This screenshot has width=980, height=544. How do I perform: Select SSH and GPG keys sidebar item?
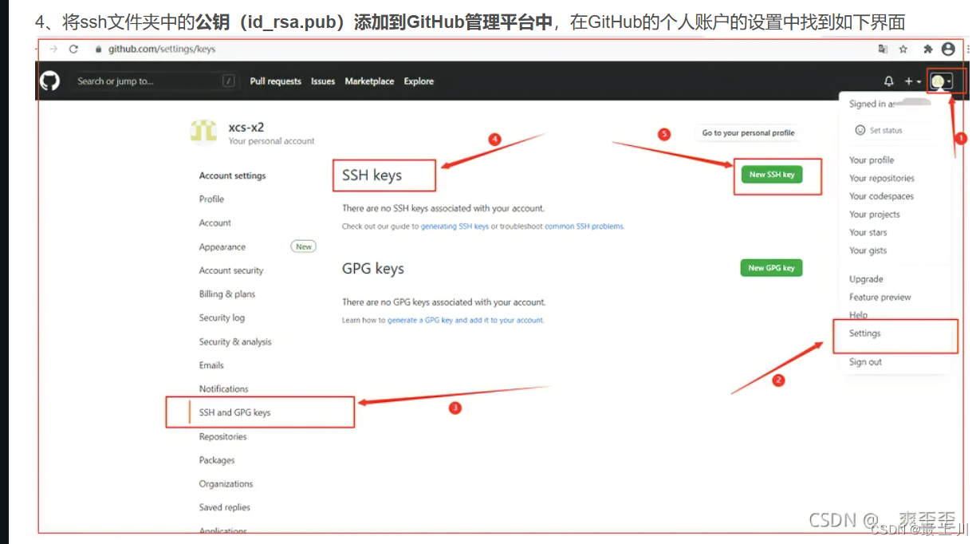[234, 413]
